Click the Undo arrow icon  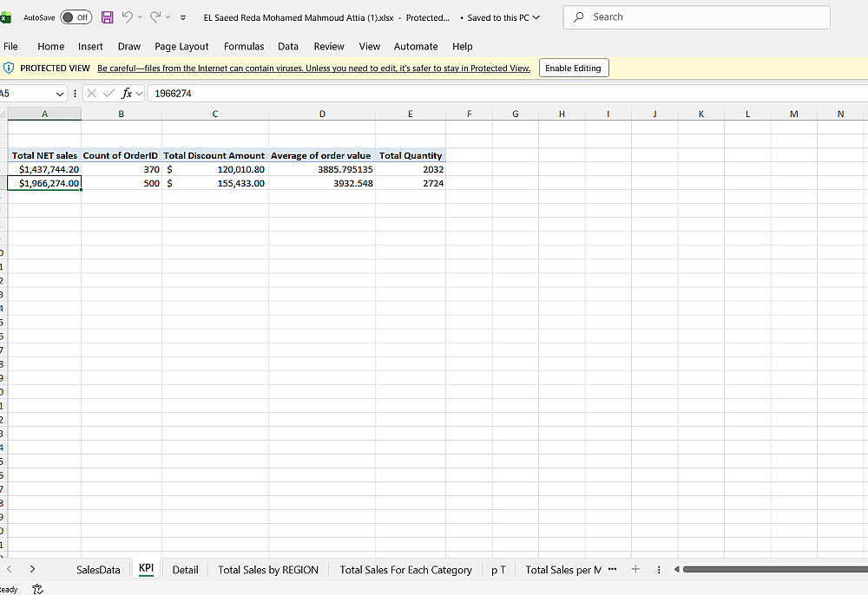127,17
